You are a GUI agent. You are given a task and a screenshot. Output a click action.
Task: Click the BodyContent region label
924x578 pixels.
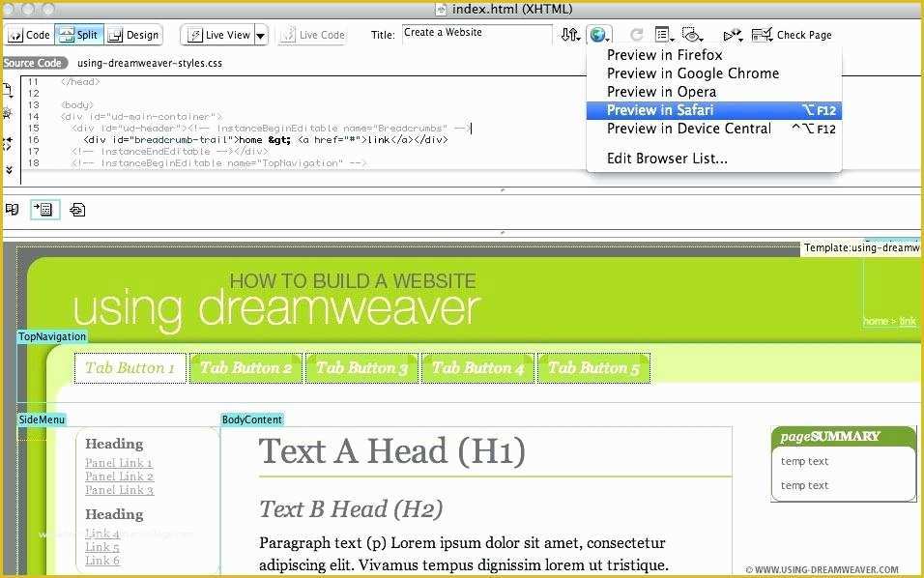tap(251, 419)
